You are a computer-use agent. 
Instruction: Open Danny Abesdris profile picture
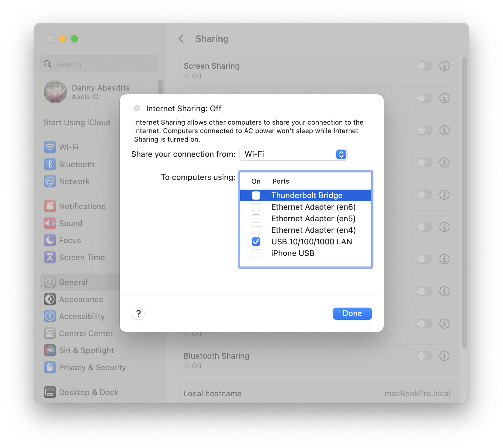[55, 92]
